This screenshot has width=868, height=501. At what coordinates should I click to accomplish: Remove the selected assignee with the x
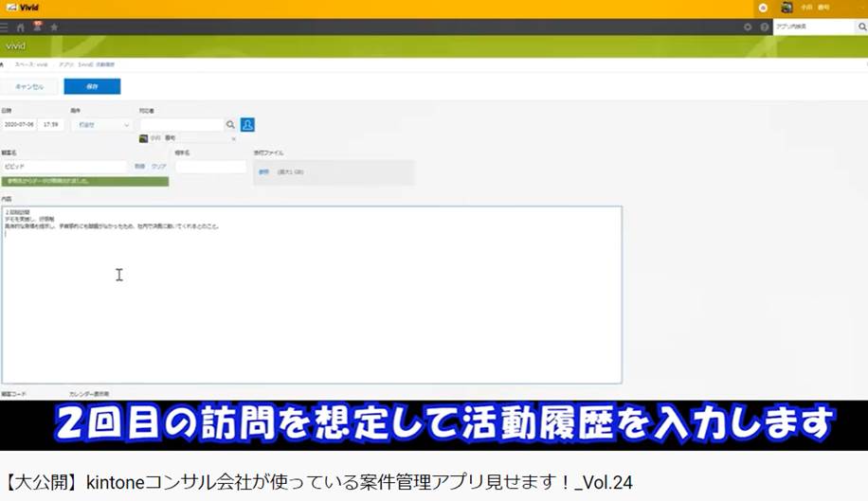[234, 139]
